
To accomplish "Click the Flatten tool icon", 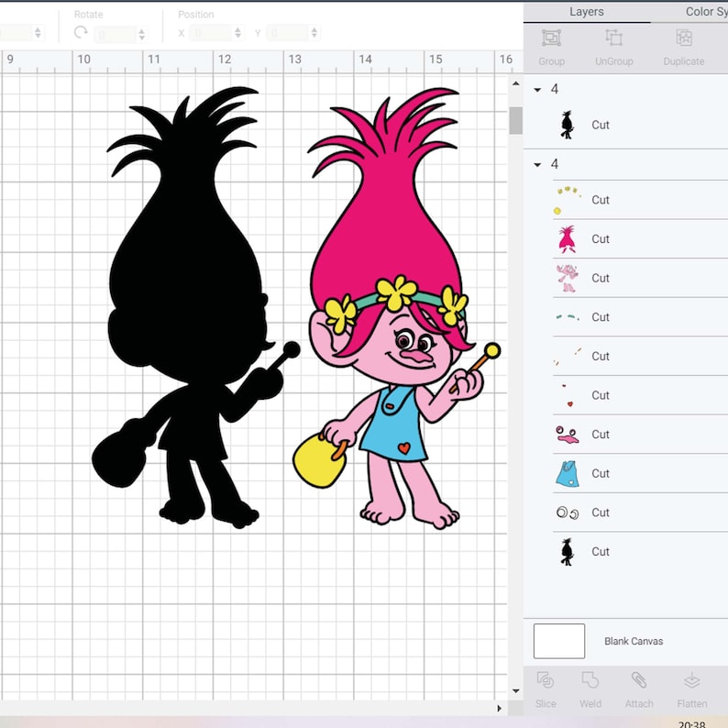I will (x=692, y=680).
